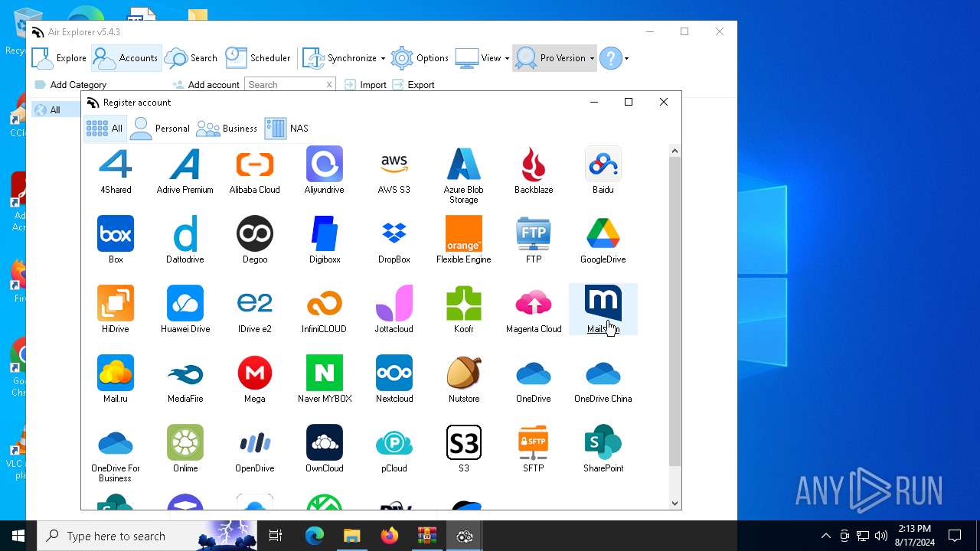Open File Explorer from taskbar

351,536
